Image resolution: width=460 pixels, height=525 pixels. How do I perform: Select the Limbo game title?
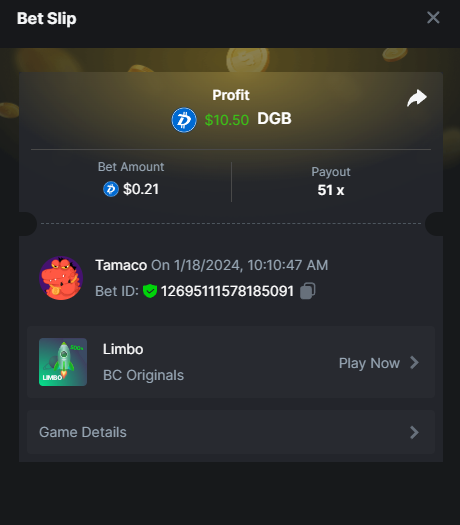123,349
